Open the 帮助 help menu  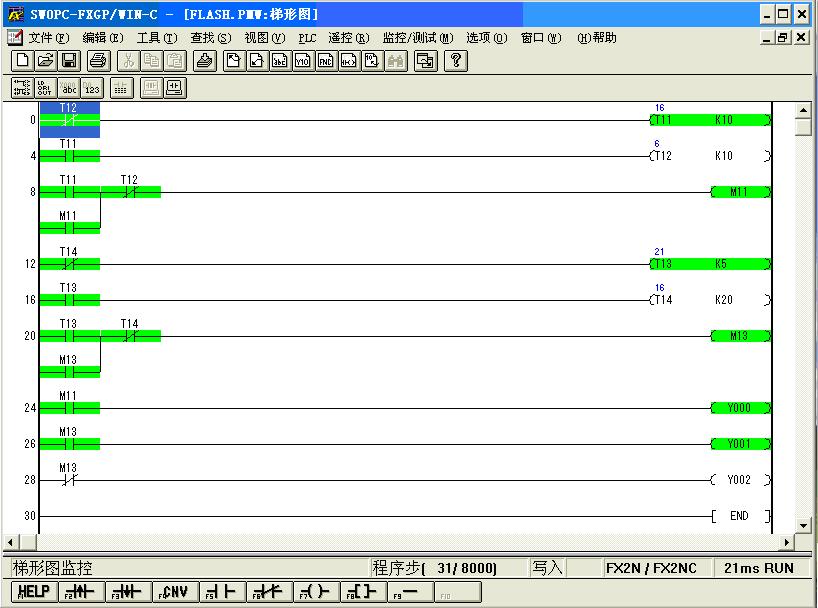[x=597, y=38]
